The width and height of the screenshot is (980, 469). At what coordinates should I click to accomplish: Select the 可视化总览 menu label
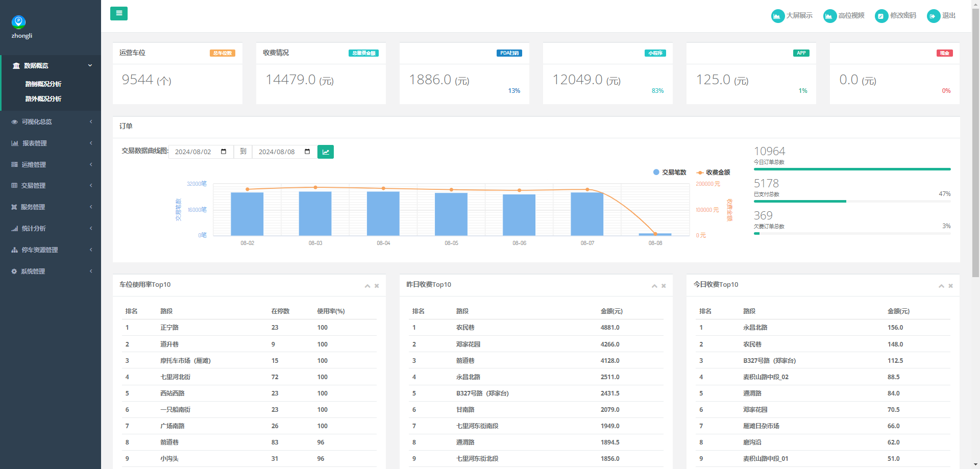(x=37, y=122)
